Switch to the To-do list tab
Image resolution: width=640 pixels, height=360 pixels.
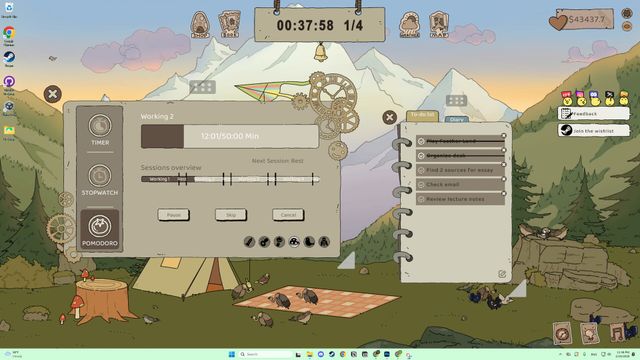(422, 116)
